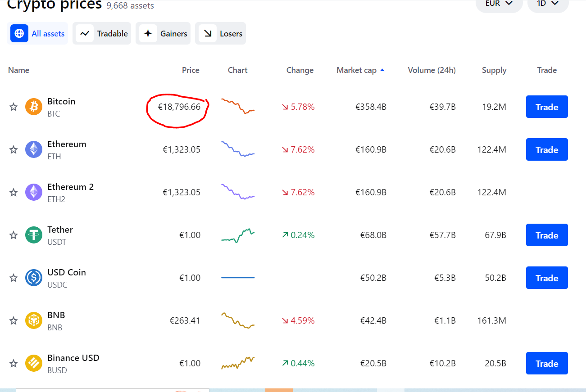Click Bitcoin price €18,796.66
586x392 pixels.
click(179, 107)
